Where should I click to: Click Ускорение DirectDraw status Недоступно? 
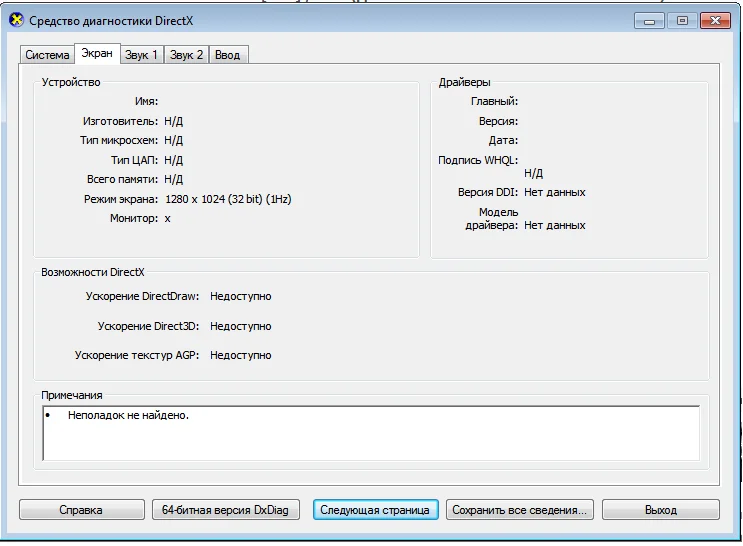(241, 296)
